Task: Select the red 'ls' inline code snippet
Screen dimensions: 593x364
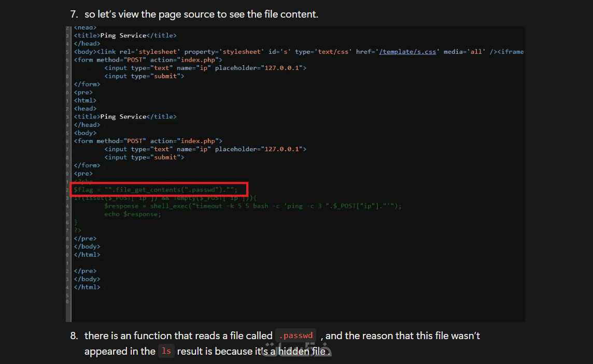Action: [166, 351]
